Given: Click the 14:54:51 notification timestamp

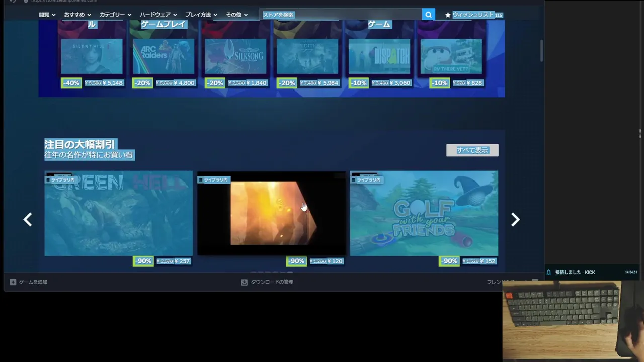Looking at the screenshot, I should tap(631, 272).
